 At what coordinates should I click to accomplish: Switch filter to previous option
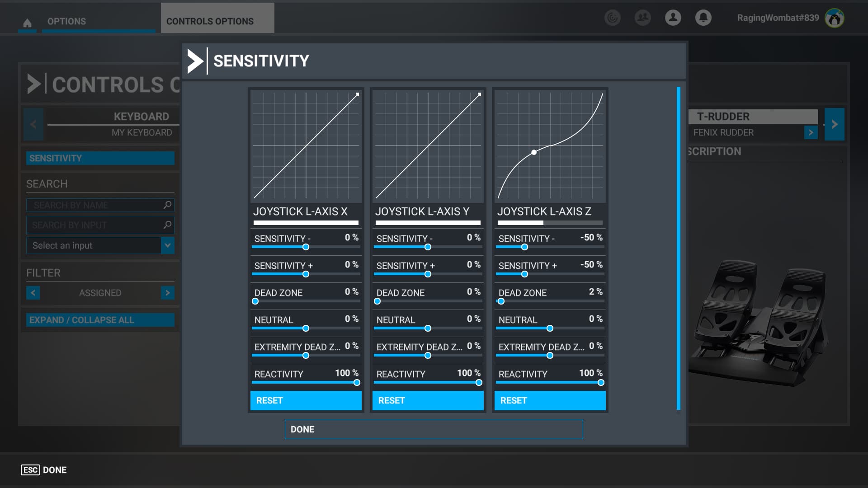[33, 293]
